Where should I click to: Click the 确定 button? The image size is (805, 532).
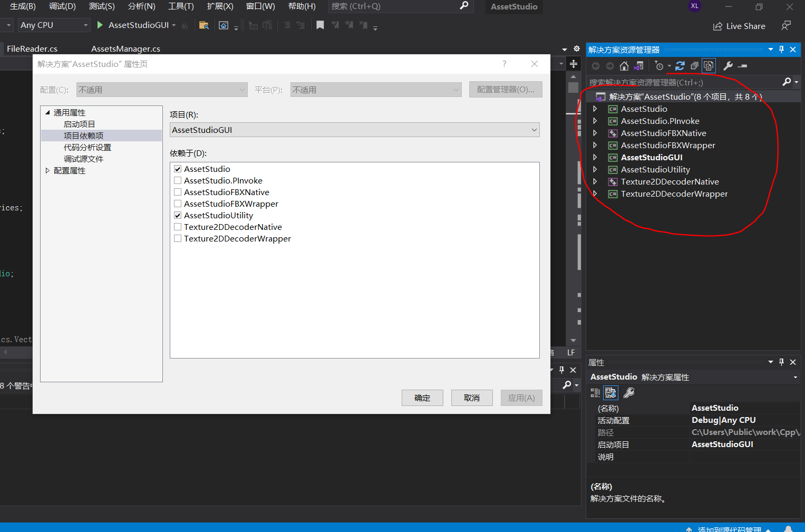(422, 398)
